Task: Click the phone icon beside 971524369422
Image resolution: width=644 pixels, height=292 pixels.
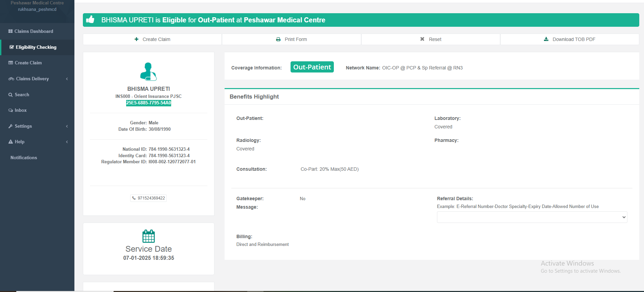Action: pos(134,198)
